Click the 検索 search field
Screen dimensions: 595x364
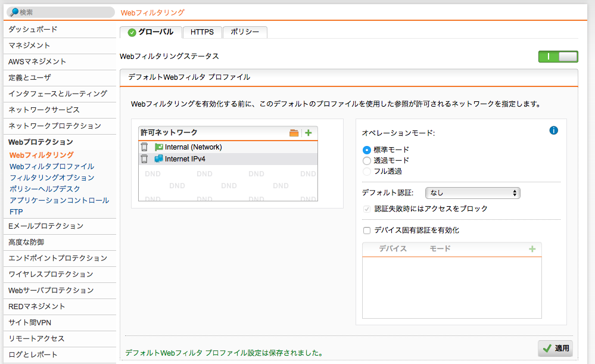pyautogui.click(x=61, y=12)
